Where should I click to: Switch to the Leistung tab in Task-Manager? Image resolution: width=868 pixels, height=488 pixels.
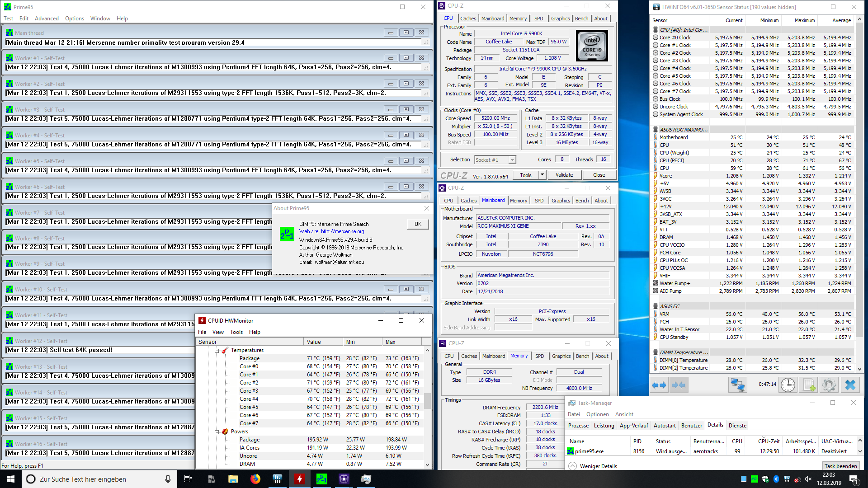(x=604, y=426)
